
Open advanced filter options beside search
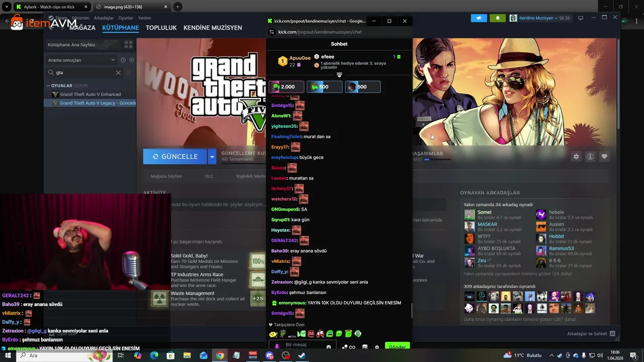pos(128,72)
